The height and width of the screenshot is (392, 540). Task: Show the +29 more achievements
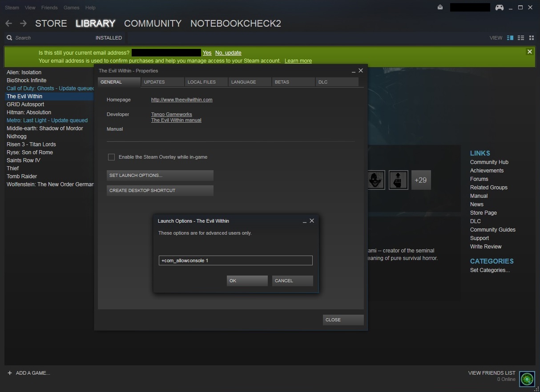pyautogui.click(x=421, y=180)
